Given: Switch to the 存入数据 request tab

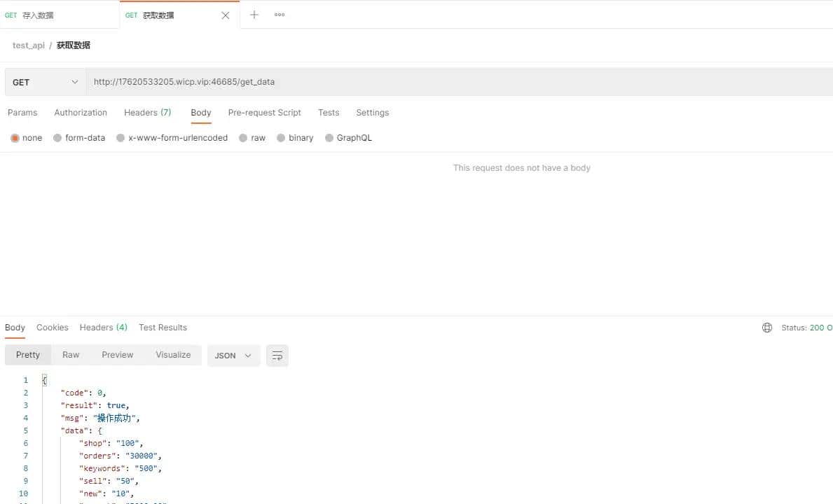Looking at the screenshot, I should click(60, 15).
